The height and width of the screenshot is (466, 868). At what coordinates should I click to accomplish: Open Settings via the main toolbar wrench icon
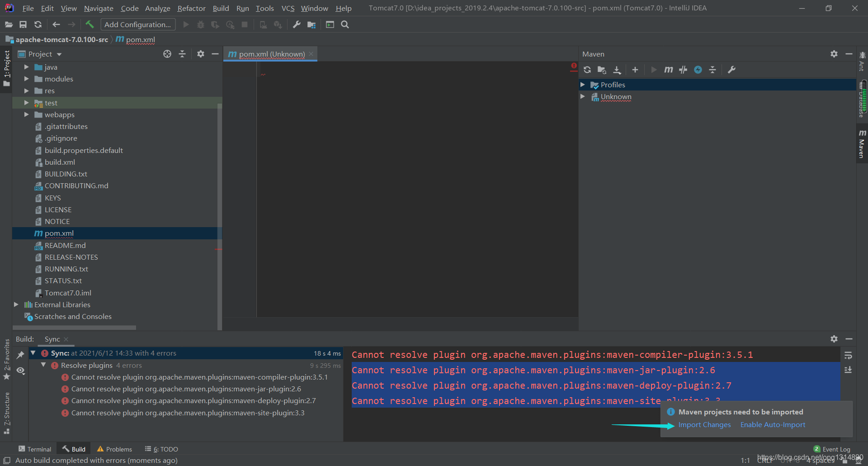pos(297,24)
